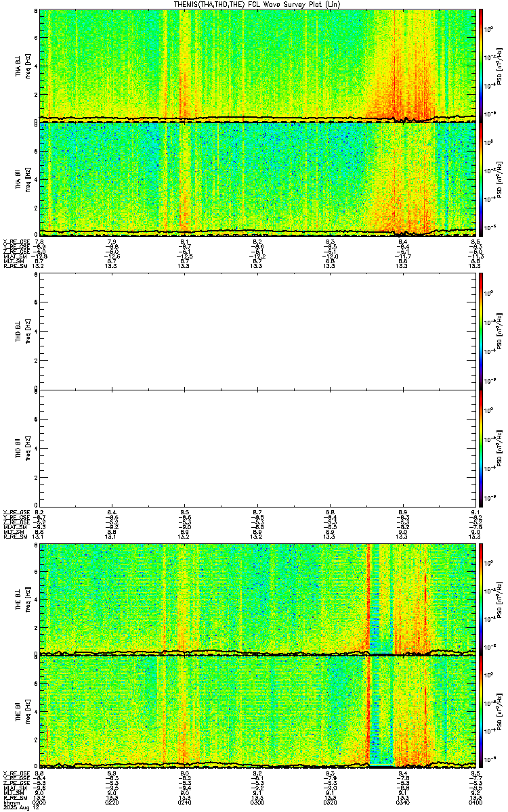The height and width of the screenshot is (812, 508).
Task: Select the empty THD B⊥ panel
Action: [x=257, y=332]
